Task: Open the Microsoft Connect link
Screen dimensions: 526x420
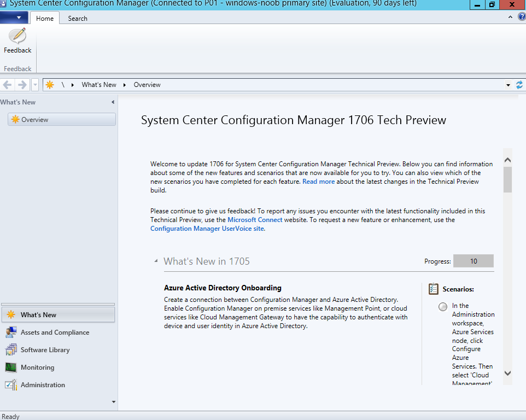Action: pyautogui.click(x=255, y=220)
